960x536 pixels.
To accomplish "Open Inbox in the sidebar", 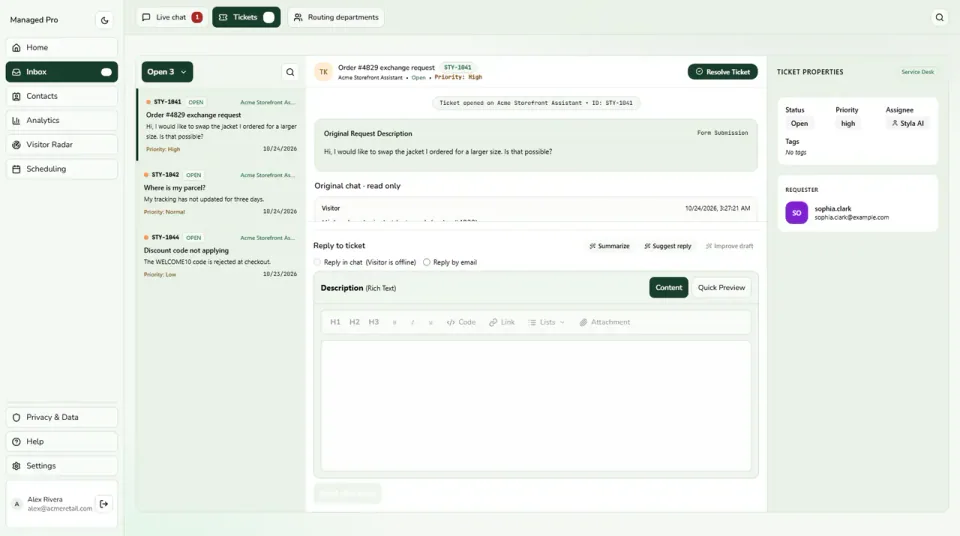I will click(62, 72).
